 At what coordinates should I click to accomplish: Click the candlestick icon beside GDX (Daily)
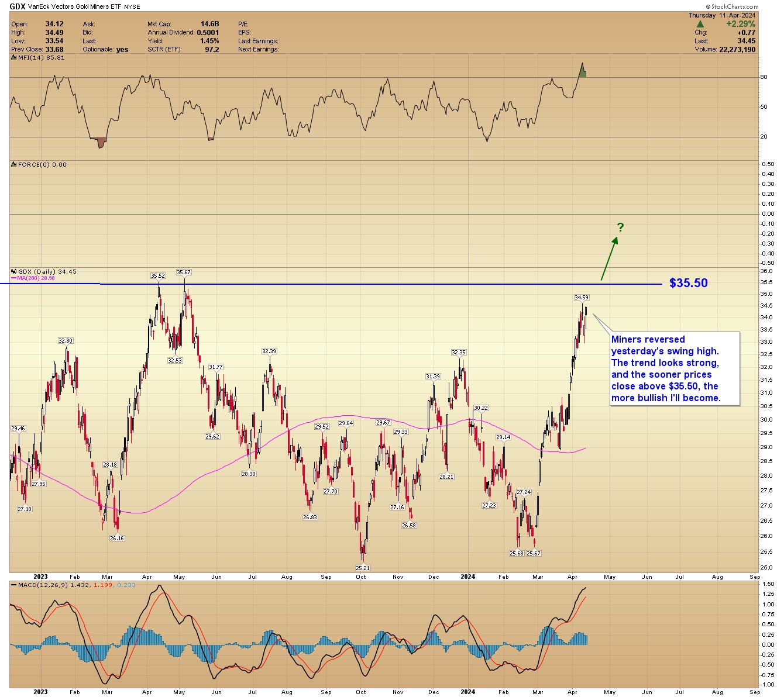(x=14, y=271)
